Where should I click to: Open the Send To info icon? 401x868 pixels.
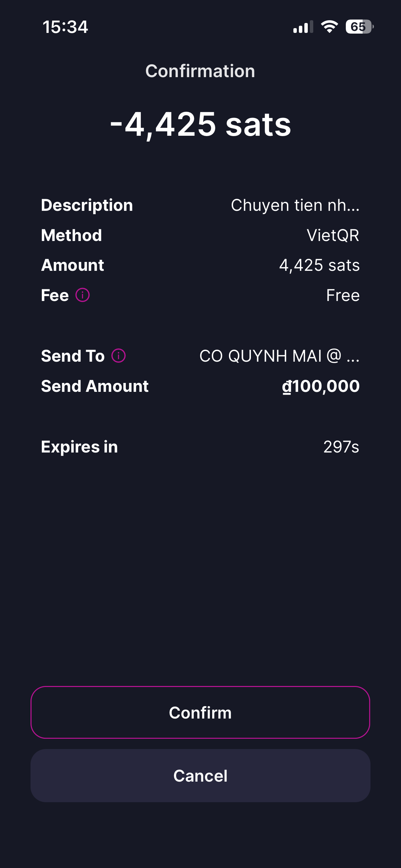(x=119, y=356)
